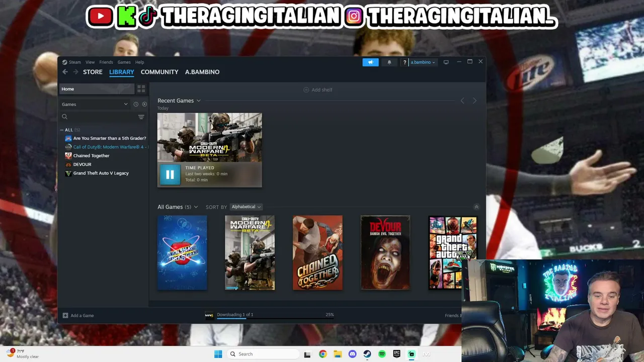Open the Help menu
Screen dimensions: 644x362
pyautogui.click(x=139, y=62)
